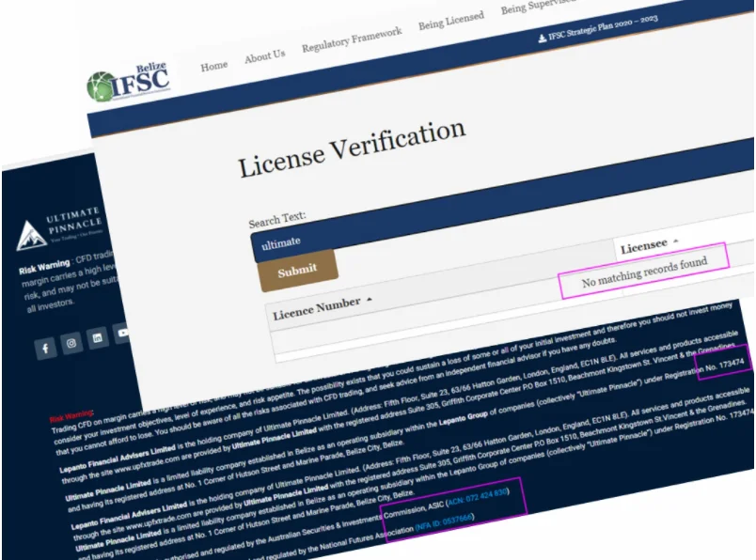
Task: Open the About Us menu item
Action: tap(265, 55)
